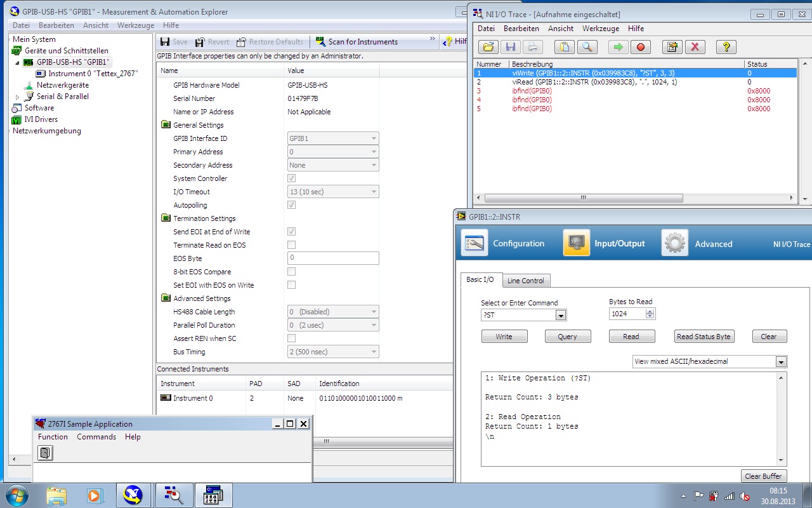Click the Action Center flag tray icon
The height and width of the screenshot is (508, 812).
coord(699,496)
